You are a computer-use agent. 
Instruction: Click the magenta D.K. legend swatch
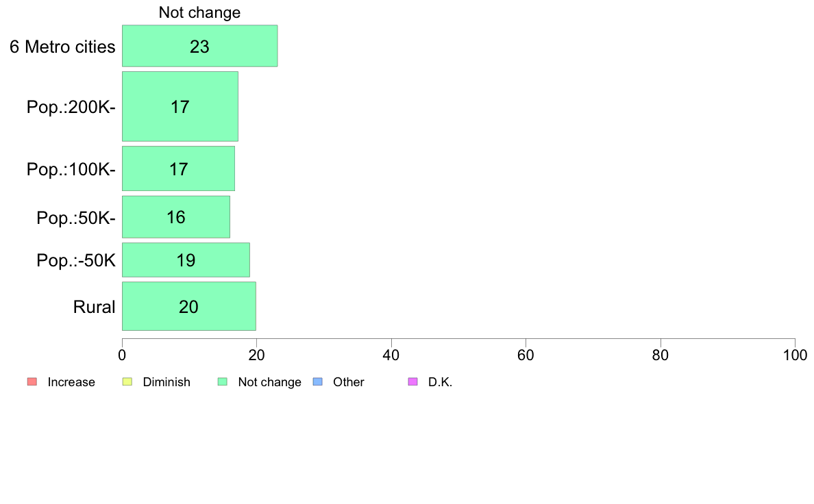(x=412, y=381)
